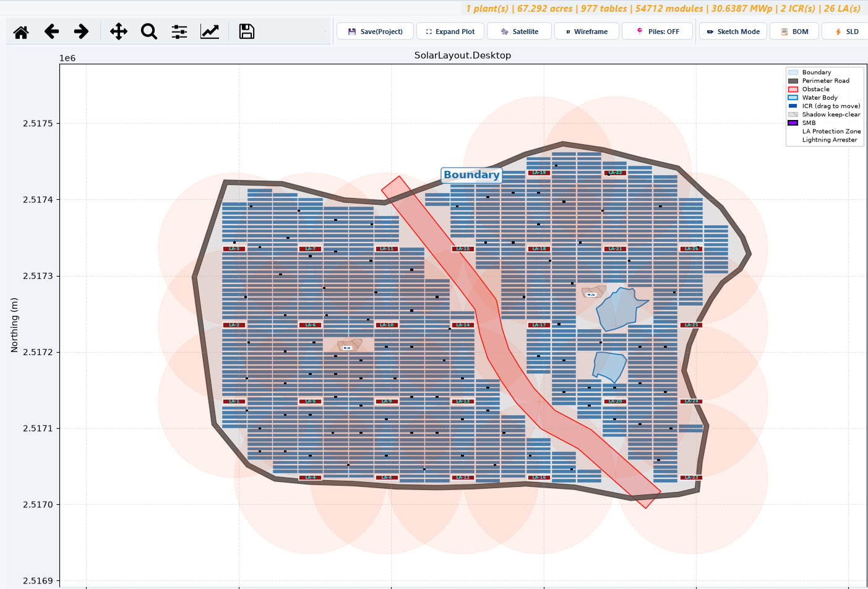This screenshot has height=589, width=868.
Task: Select lightning arrester LA-9
Action: tap(387, 402)
